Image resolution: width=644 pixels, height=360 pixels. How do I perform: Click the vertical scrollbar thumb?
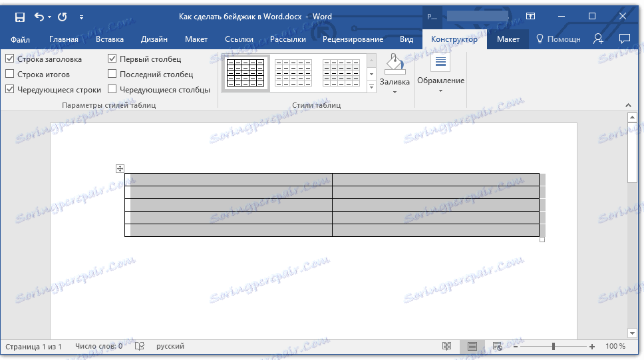(x=632, y=153)
